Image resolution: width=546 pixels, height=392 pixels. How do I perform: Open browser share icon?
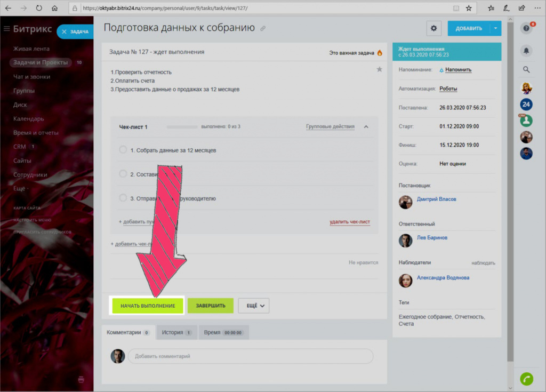(521, 7)
